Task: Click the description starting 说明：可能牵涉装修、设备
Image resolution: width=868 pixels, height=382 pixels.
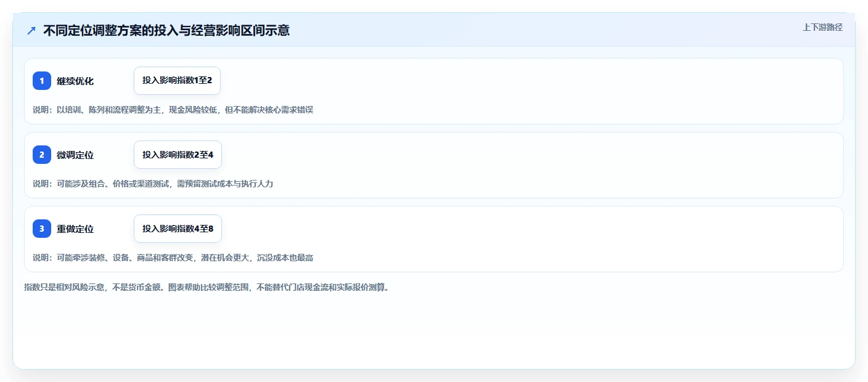Action: coord(173,258)
